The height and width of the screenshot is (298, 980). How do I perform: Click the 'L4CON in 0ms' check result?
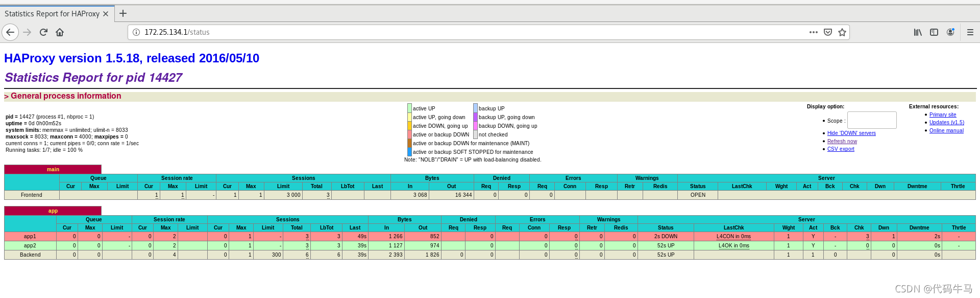pyautogui.click(x=733, y=237)
